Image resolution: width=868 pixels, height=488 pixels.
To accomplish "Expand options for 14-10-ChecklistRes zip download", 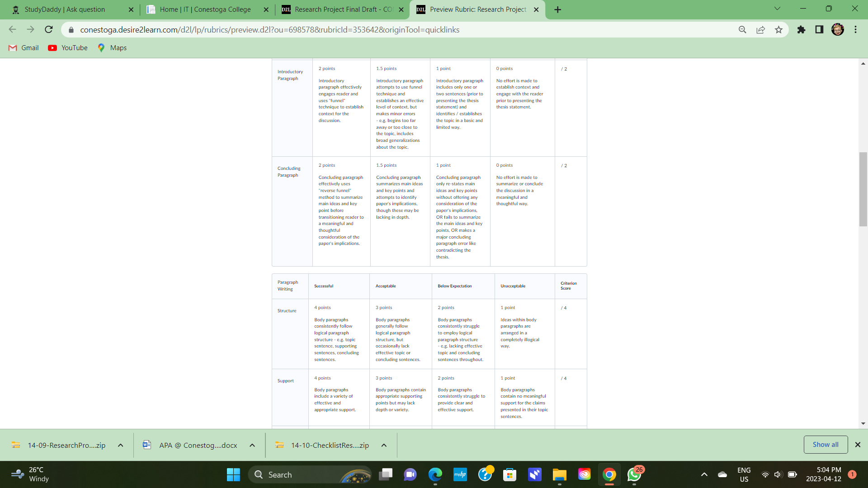I will (x=384, y=445).
